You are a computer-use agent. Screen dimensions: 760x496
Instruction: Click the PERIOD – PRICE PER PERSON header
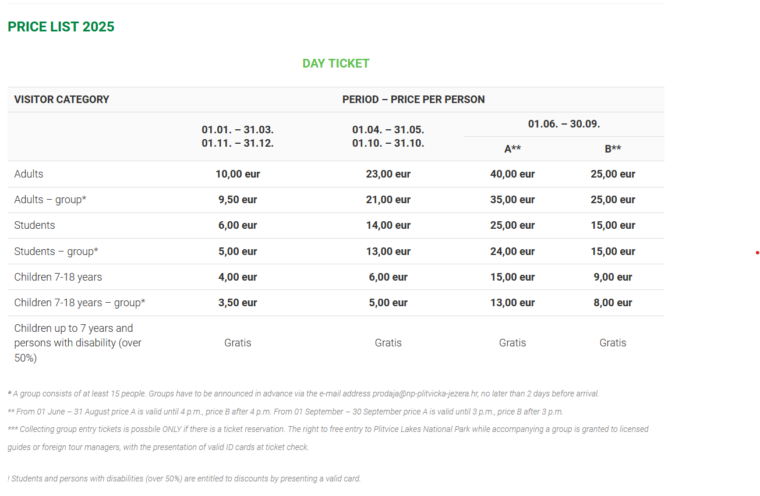413,100
